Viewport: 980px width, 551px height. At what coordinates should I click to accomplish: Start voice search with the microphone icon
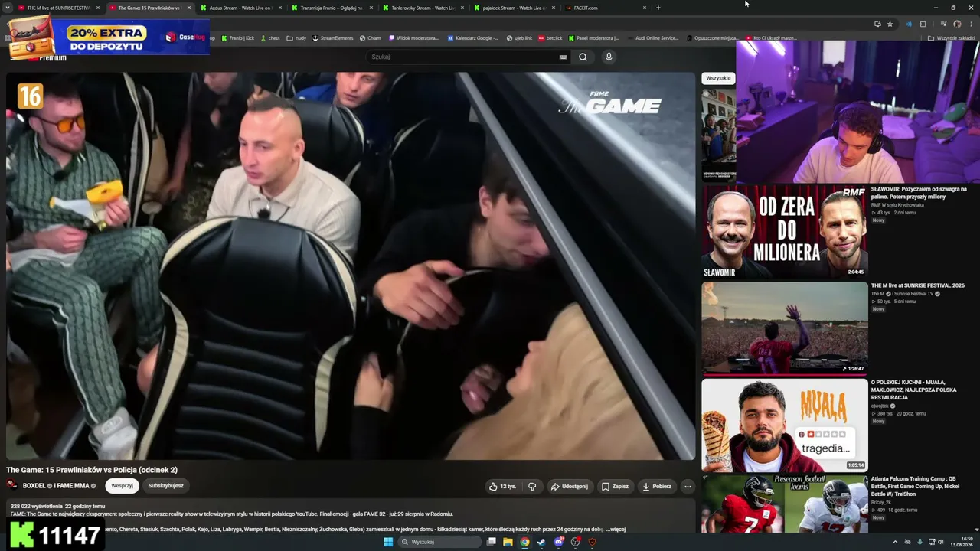pos(609,57)
